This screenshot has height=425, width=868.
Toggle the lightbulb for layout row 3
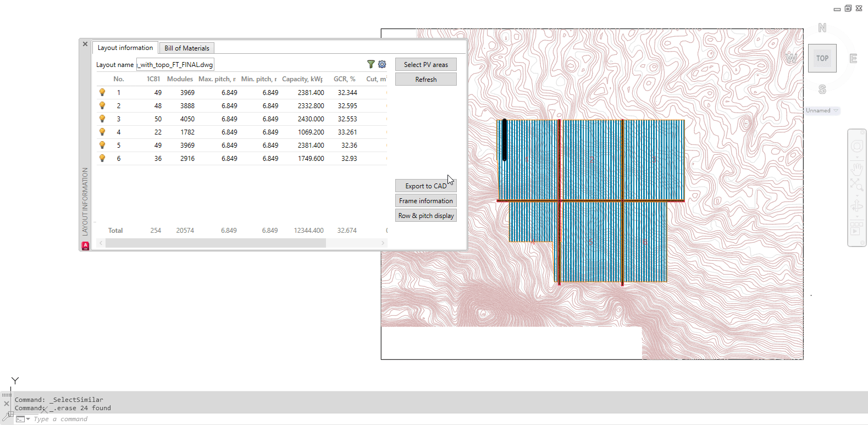[102, 119]
